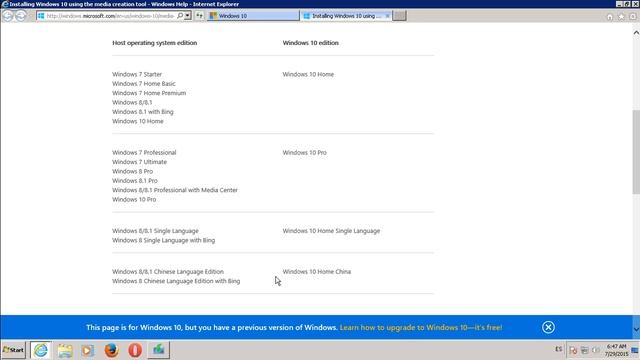Click the Home icon in Internet Explorer
The width and height of the screenshot is (640, 360).
(610, 17)
